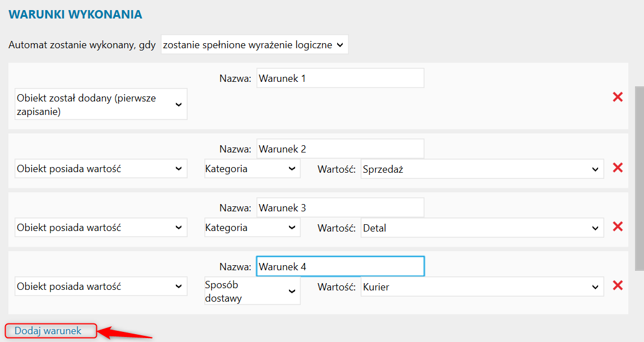Delete the Warunek 3 condition row

618,227
